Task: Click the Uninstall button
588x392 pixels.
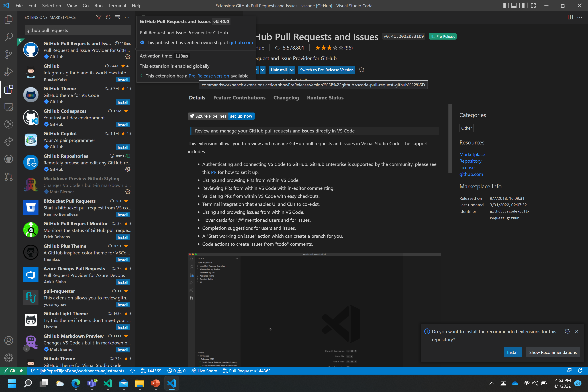Action: tap(279, 70)
